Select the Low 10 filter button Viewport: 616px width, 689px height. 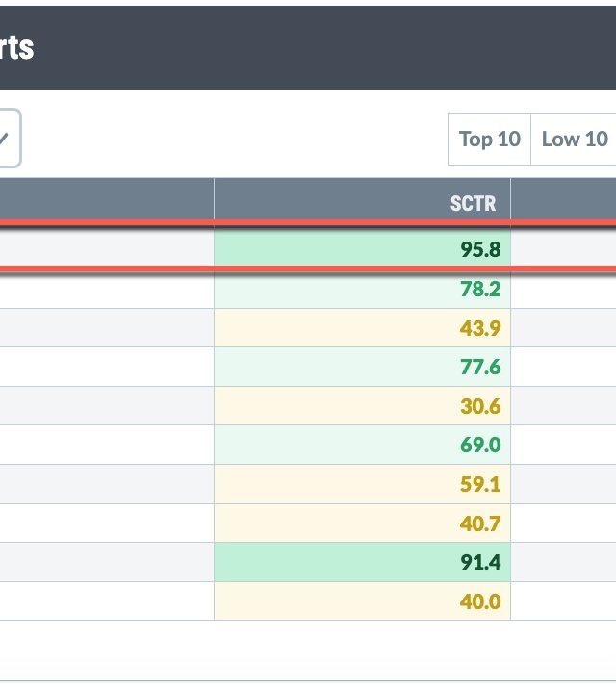[x=574, y=140]
